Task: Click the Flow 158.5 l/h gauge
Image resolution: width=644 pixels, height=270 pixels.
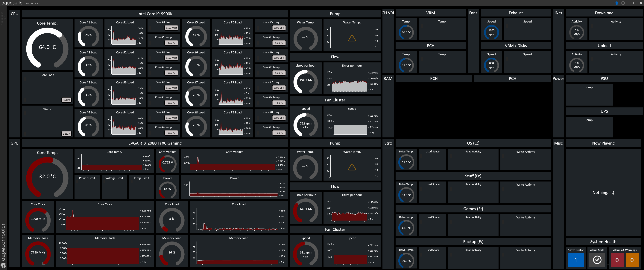Action: pos(306,80)
